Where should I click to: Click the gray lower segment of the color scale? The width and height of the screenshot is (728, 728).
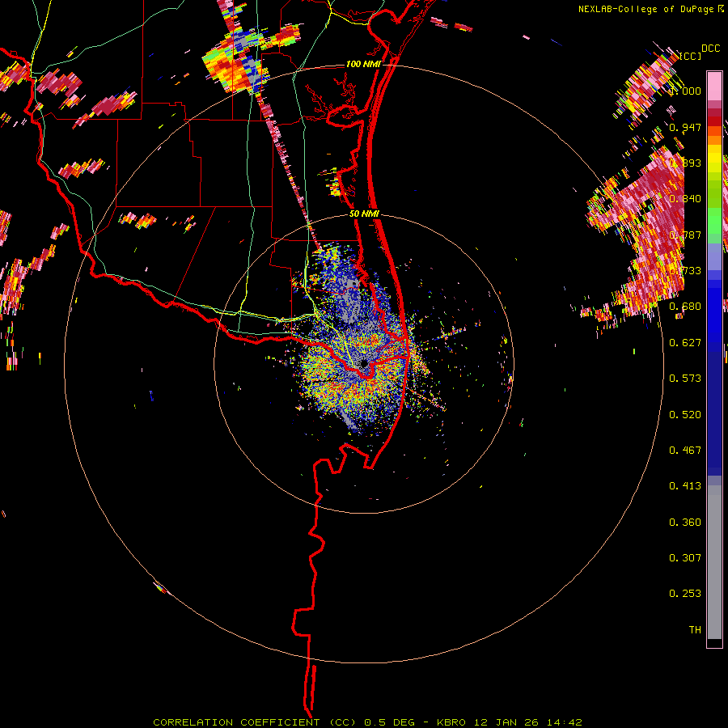(x=714, y=562)
